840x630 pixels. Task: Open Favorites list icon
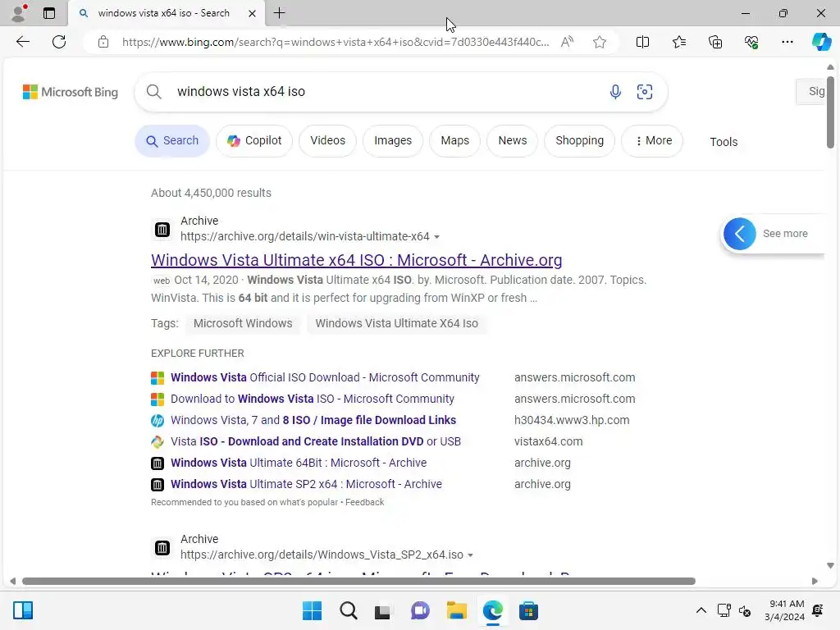tap(678, 42)
